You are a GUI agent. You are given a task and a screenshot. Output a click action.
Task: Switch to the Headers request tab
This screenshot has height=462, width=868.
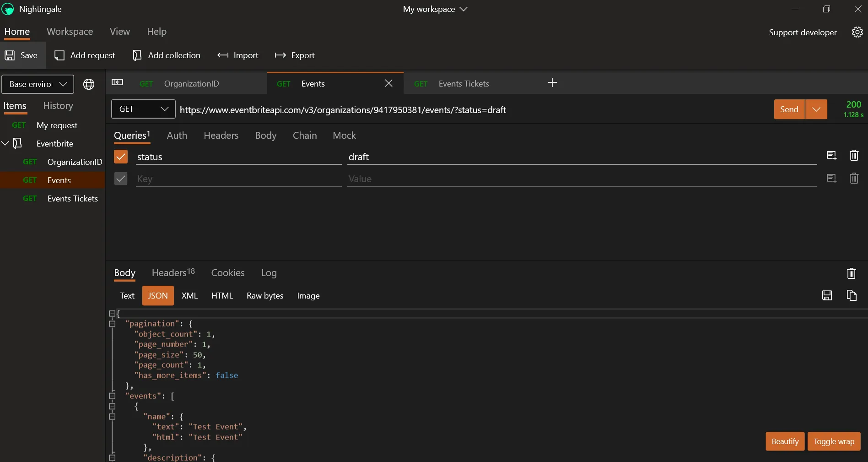pyautogui.click(x=221, y=136)
